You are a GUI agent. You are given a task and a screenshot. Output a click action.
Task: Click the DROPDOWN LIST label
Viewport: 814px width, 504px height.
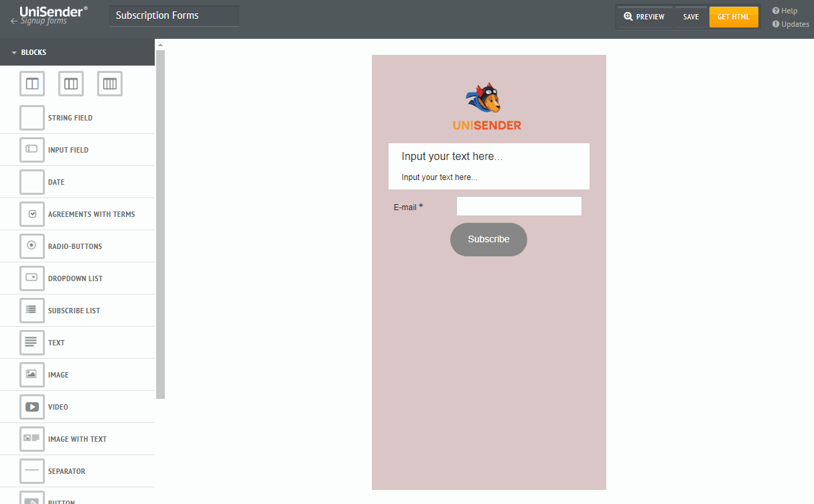pyautogui.click(x=76, y=278)
